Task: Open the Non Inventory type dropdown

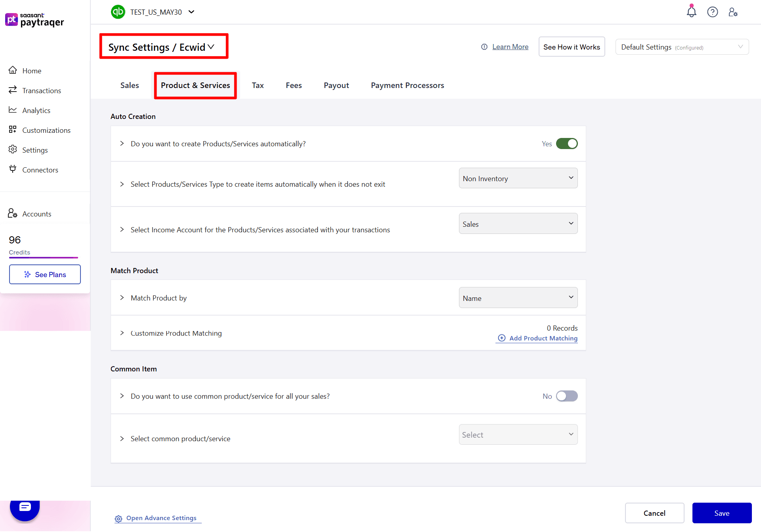Action: coord(518,178)
